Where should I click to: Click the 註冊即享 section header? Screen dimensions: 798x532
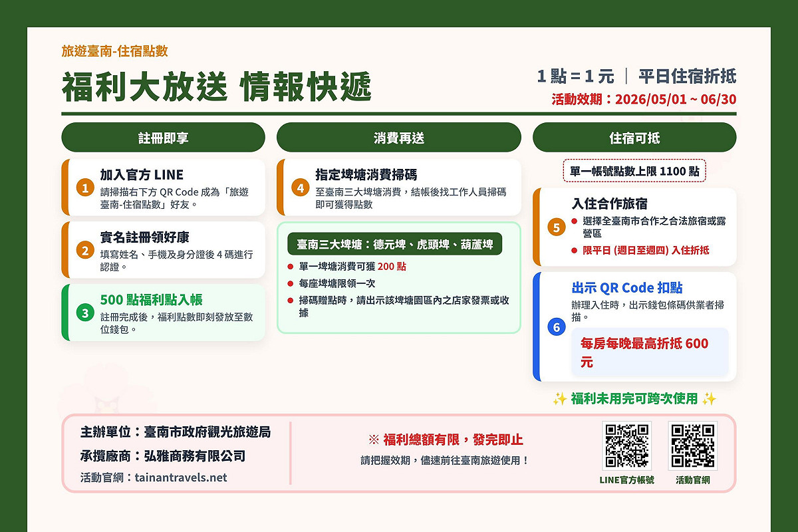[164, 138]
